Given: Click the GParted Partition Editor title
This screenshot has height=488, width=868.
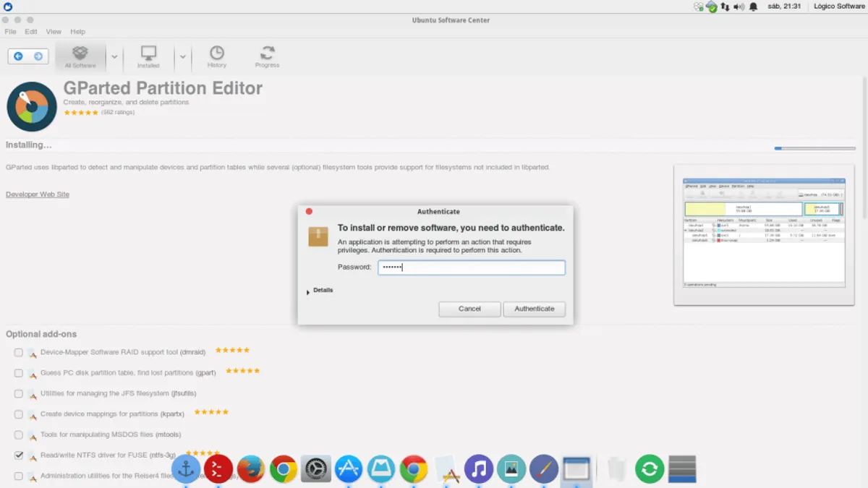Looking at the screenshot, I should (x=163, y=88).
